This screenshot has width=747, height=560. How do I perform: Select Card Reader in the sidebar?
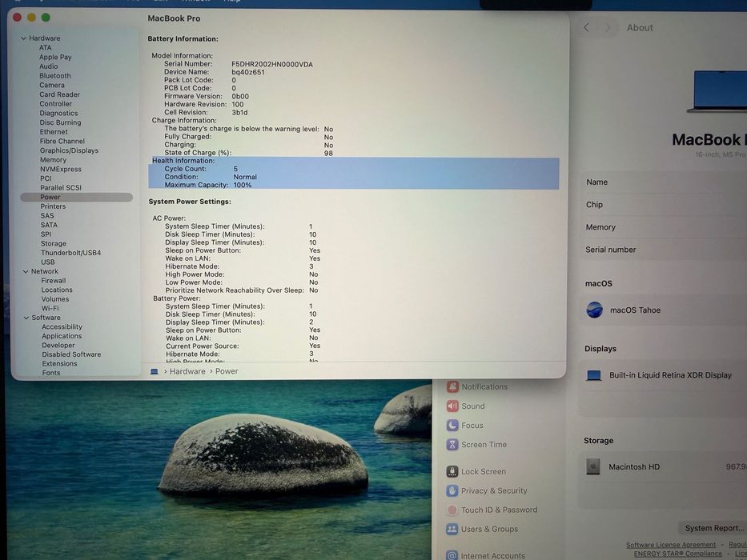pyautogui.click(x=59, y=94)
